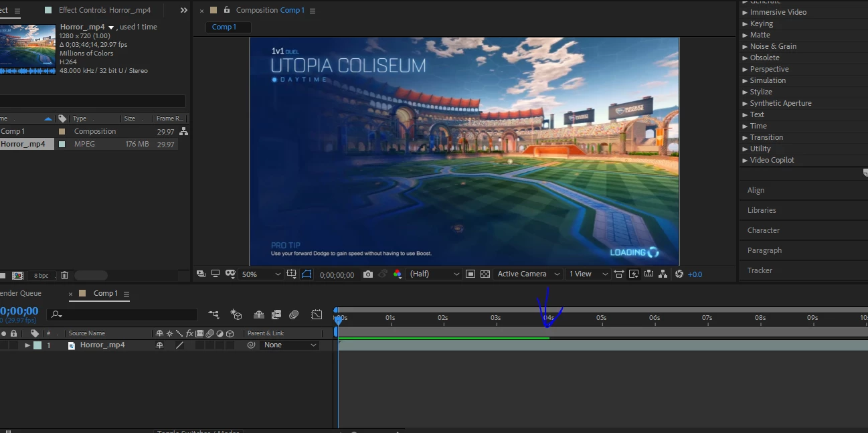The height and width of the screenshot is (433, 868).
Task: Open the 50% magnification dropdown
Action: coord(261,274)
